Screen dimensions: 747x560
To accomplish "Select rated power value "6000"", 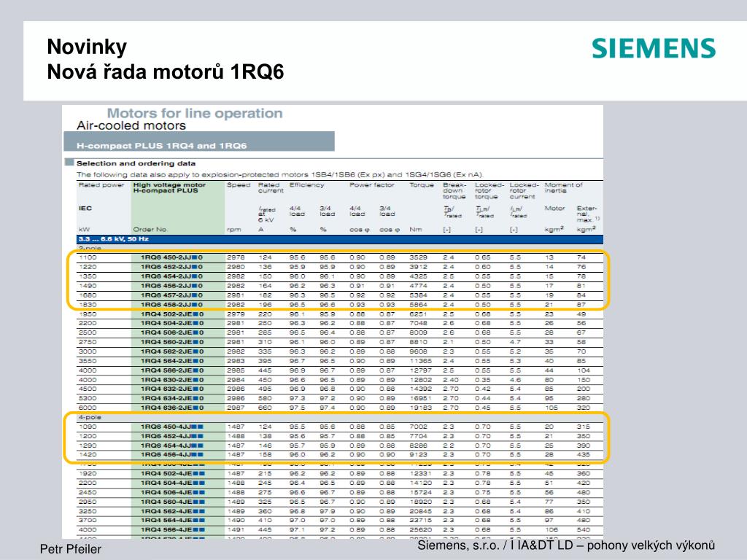I will (88, 408).
